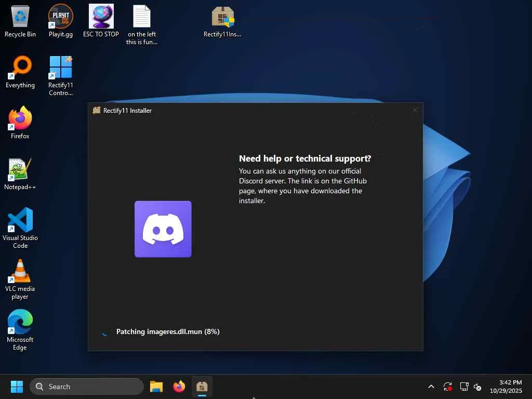Click the Rectify11 Installer taskbar button
This screenshot has width=532, height=399.
coord(202,387)
